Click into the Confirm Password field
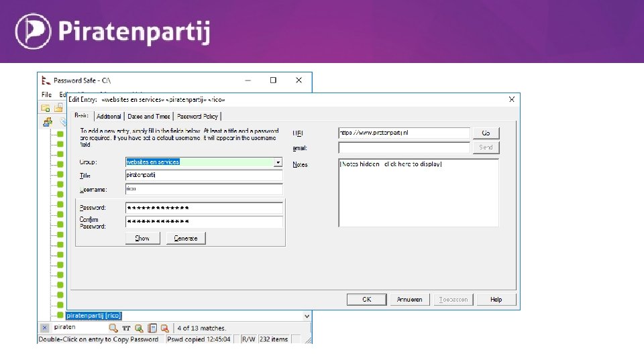Screen dimensions: 644x362 coord(204,222)
